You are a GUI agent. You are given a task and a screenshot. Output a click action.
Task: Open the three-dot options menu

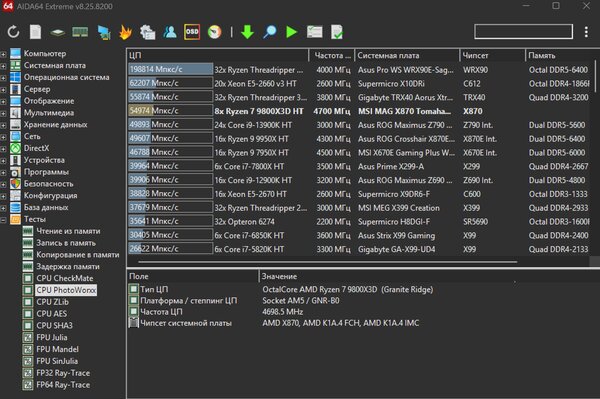pyautogui.click(x=586, y=32)
